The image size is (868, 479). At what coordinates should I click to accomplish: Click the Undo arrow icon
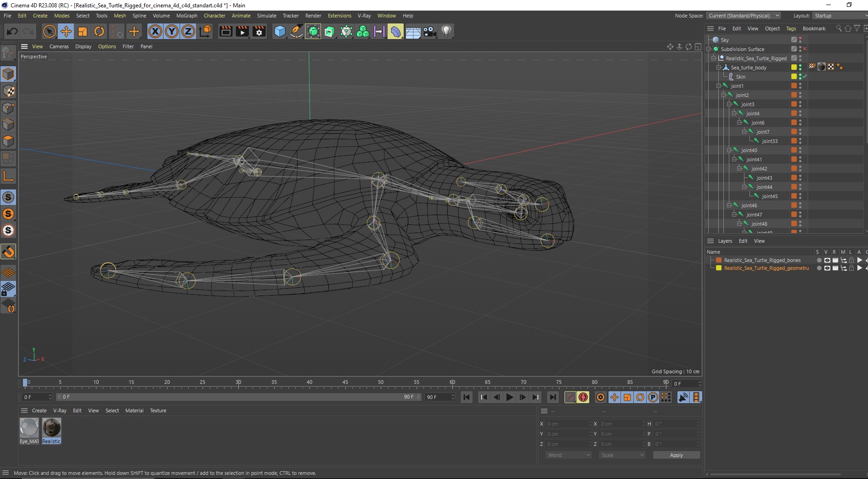pos(12,31)
